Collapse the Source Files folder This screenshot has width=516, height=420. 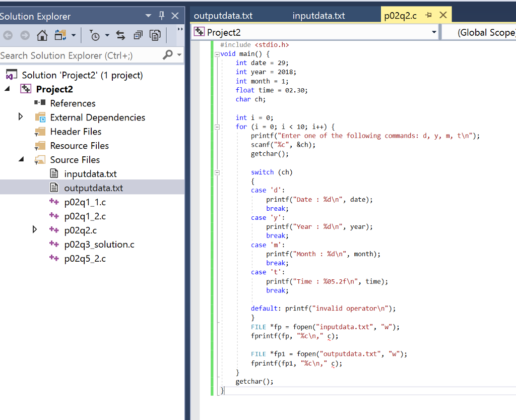(x=21, y=159)
